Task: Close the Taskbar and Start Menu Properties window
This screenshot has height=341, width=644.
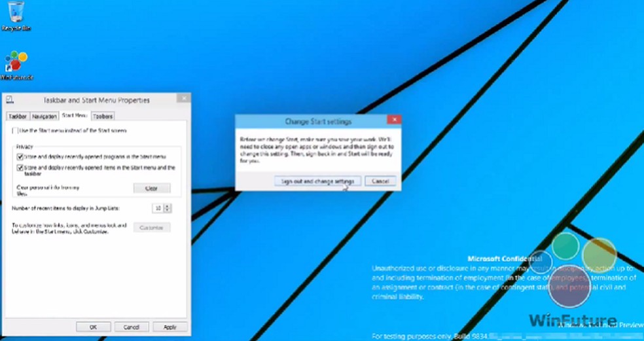Action: 184,98
